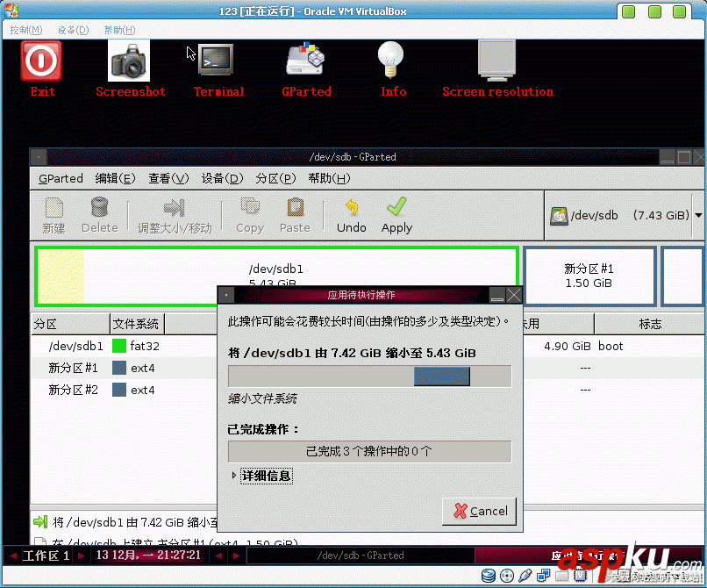Select the /dev/sdb1 row in partition list

pos(368,346)
